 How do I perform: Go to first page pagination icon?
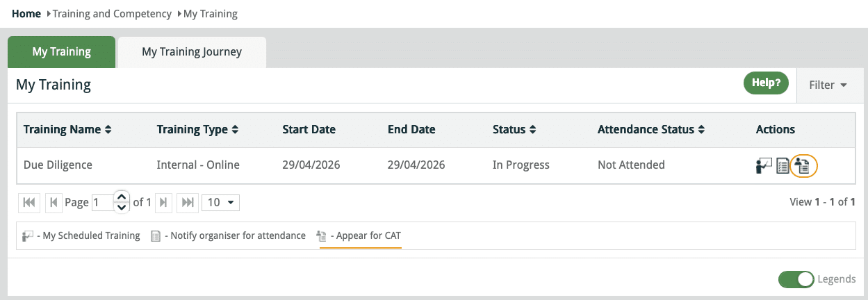[29, 202]
